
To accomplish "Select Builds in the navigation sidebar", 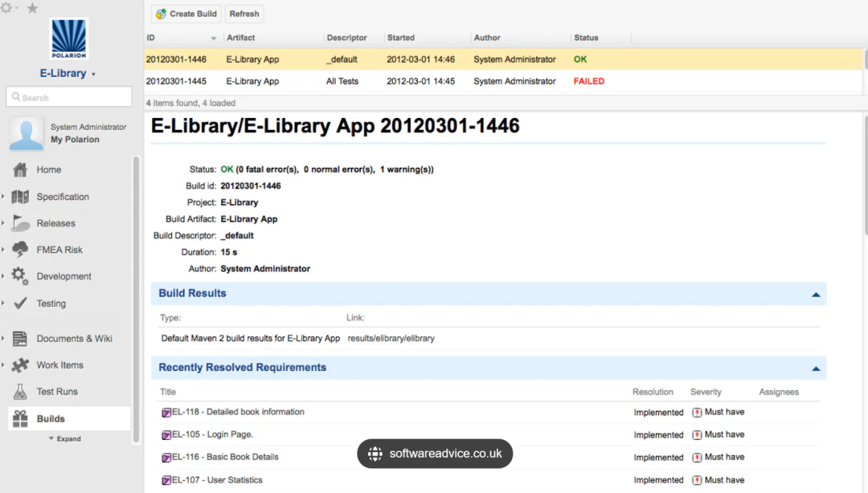I will [x=51, y=418].
